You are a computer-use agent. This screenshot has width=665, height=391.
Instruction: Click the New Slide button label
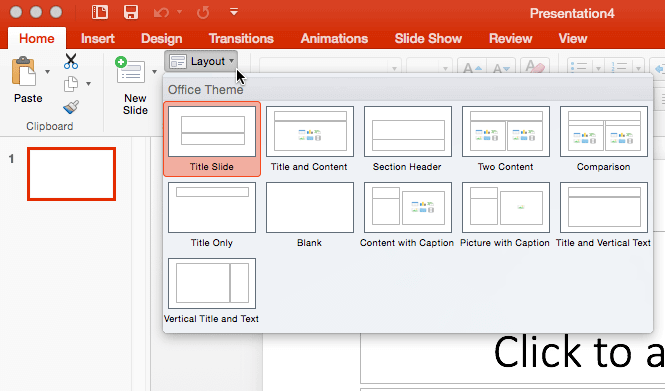tap(135, 104)
